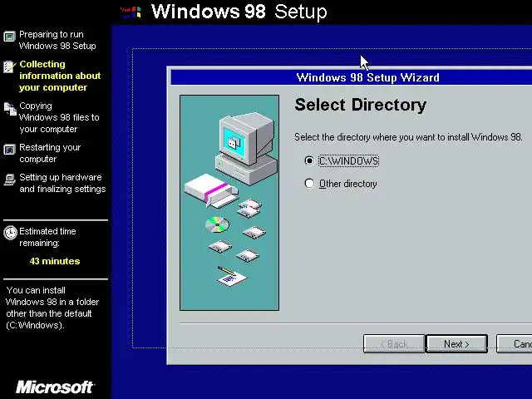The image size is (532, 399).
Task: Click the "Windows 98 Setup" header title
Action: (239, 12)
